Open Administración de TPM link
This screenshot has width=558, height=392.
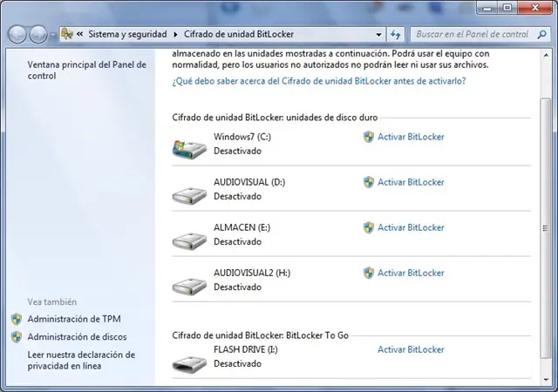coord(74,319)
